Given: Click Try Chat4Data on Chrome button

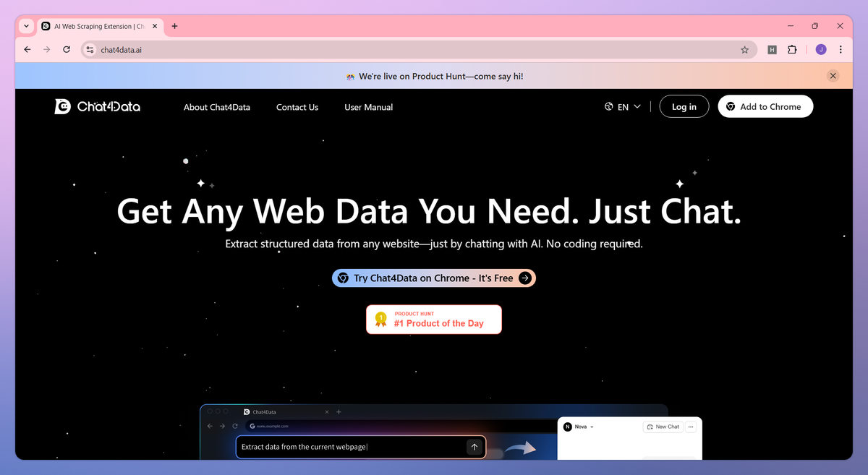Looking at the screenshot, I should (434, 278).
